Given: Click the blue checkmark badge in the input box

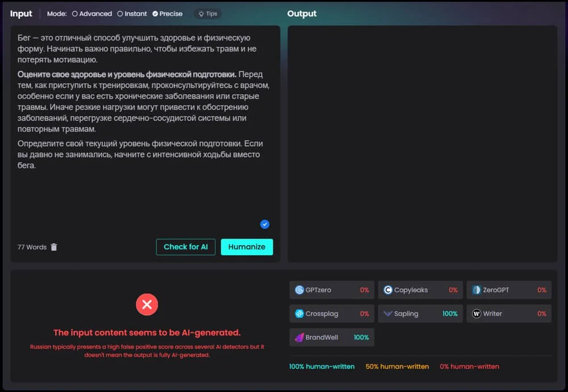Looking at the screenshot, I should (265, 225).
